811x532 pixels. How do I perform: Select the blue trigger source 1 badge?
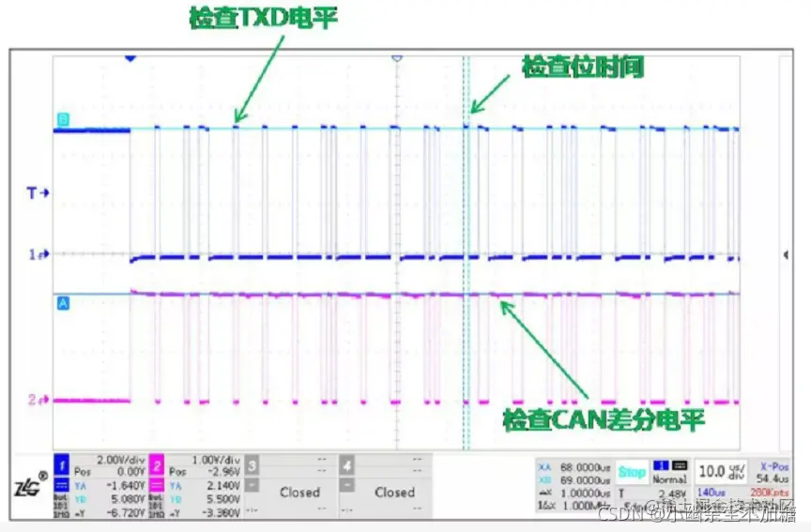[661, 465]
